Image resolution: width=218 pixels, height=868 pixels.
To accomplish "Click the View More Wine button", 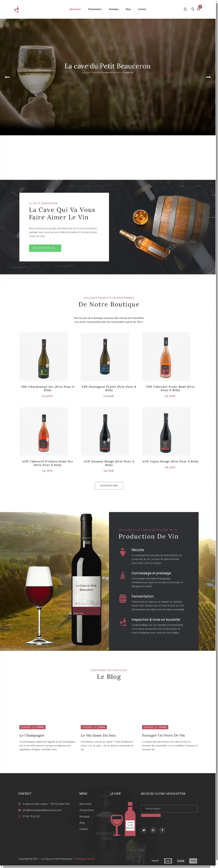I will pos(109,486).
